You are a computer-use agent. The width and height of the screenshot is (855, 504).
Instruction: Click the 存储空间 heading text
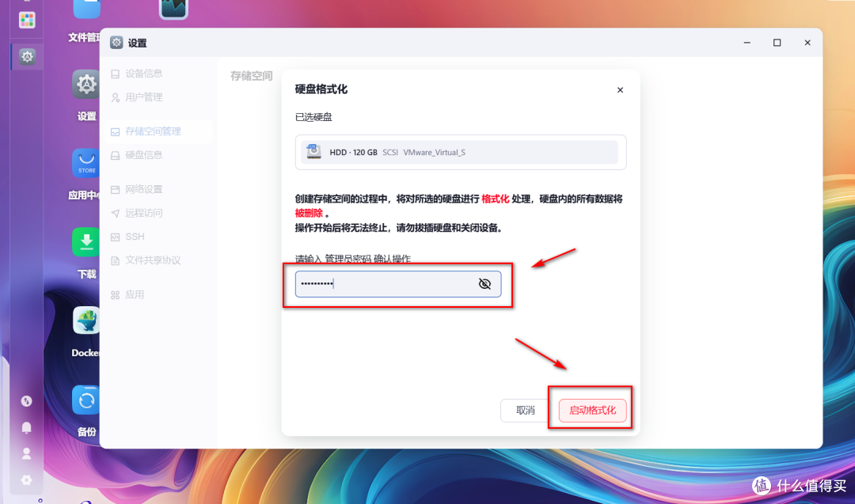pyautogui.click(x=252, y=76)
